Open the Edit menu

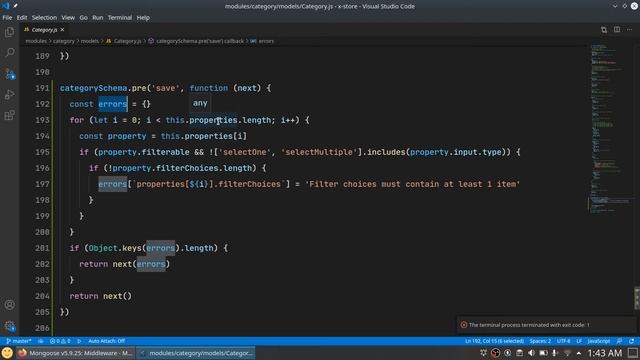(22, 18)
